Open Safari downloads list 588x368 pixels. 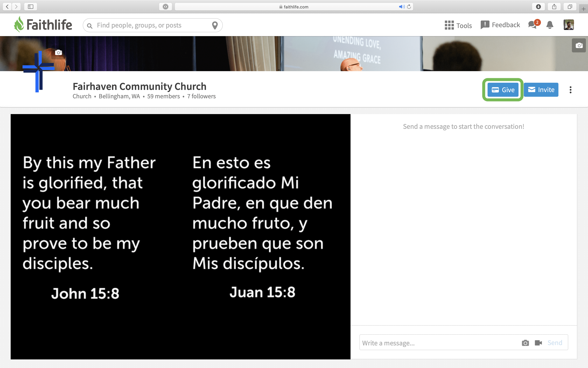(x=538, y=7)
